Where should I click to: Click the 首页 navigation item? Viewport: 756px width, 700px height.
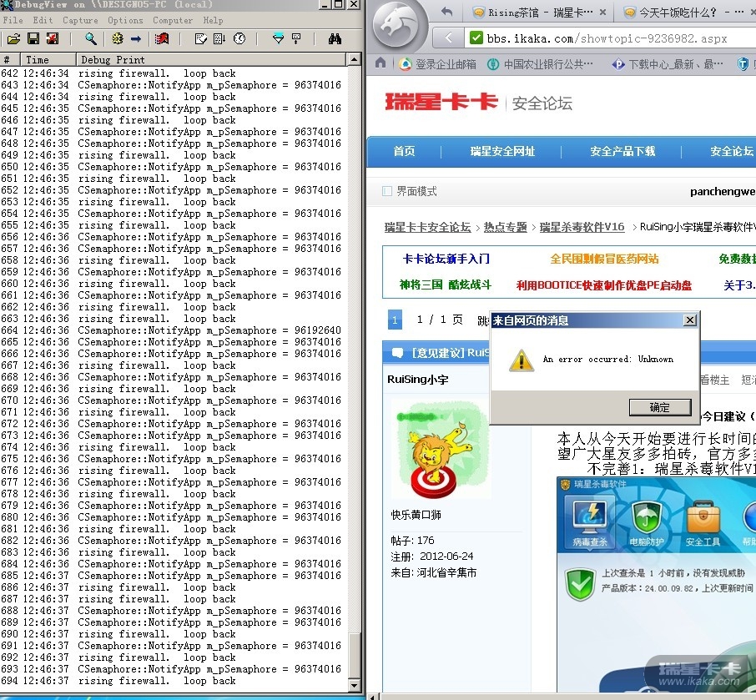404,151
